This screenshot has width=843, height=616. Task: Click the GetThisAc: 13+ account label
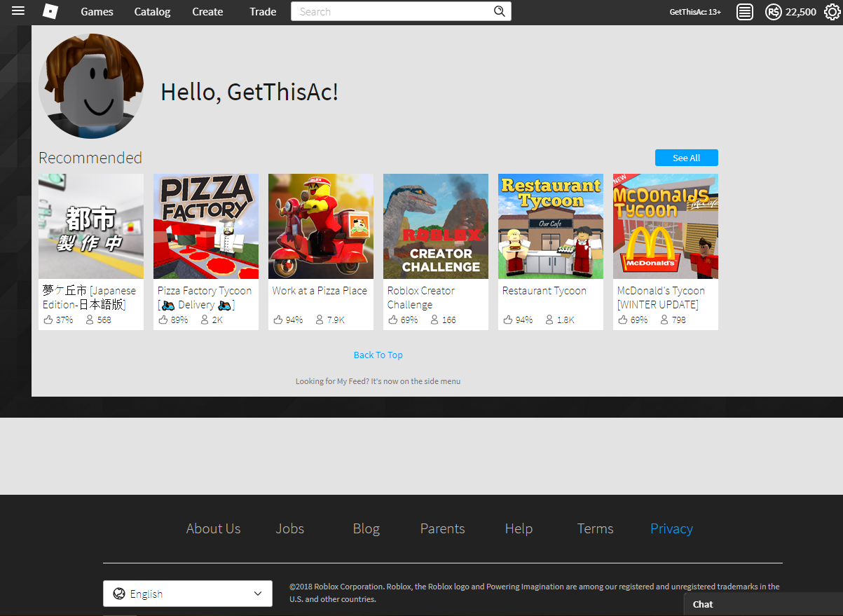pos(695,12)
